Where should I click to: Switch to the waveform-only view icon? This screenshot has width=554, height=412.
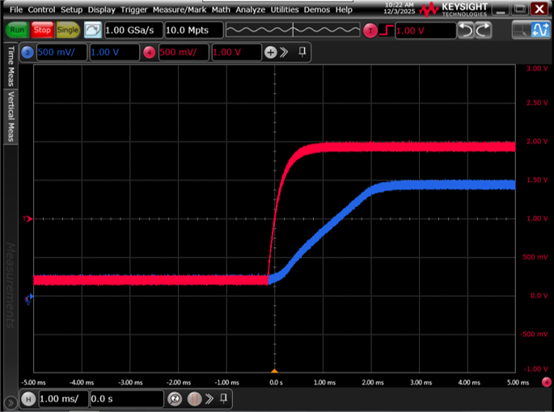(541, 30)
